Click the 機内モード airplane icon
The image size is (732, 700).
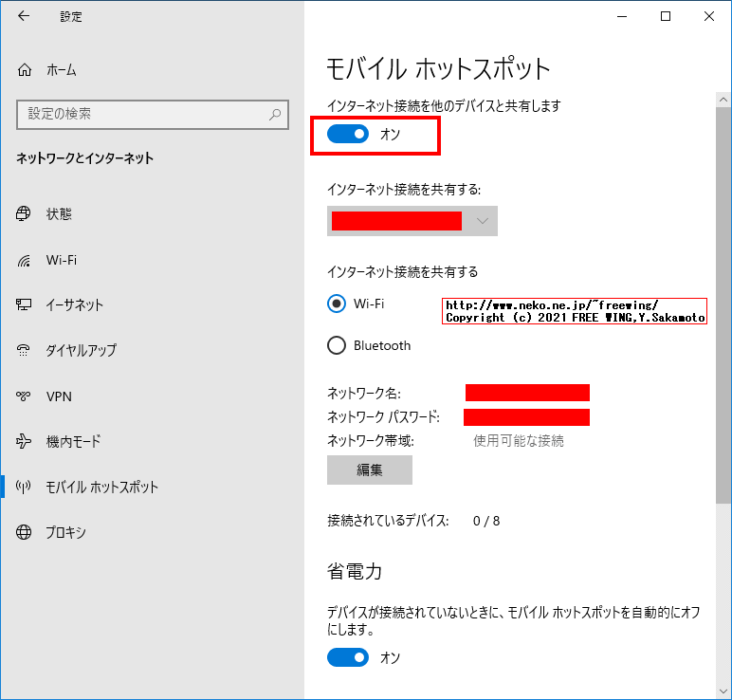pos(24,441)
